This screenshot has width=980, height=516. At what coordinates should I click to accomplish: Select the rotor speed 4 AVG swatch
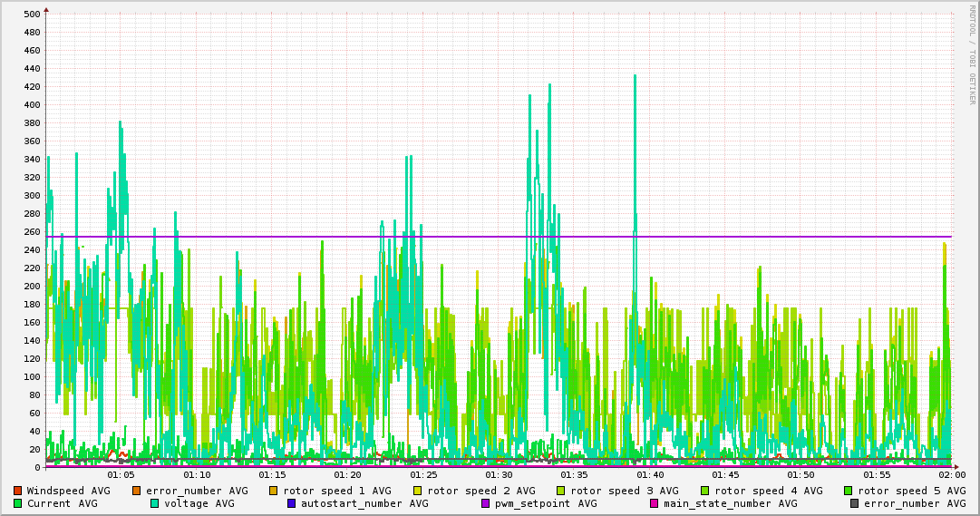pyautogui.click(x=704, y=491)
